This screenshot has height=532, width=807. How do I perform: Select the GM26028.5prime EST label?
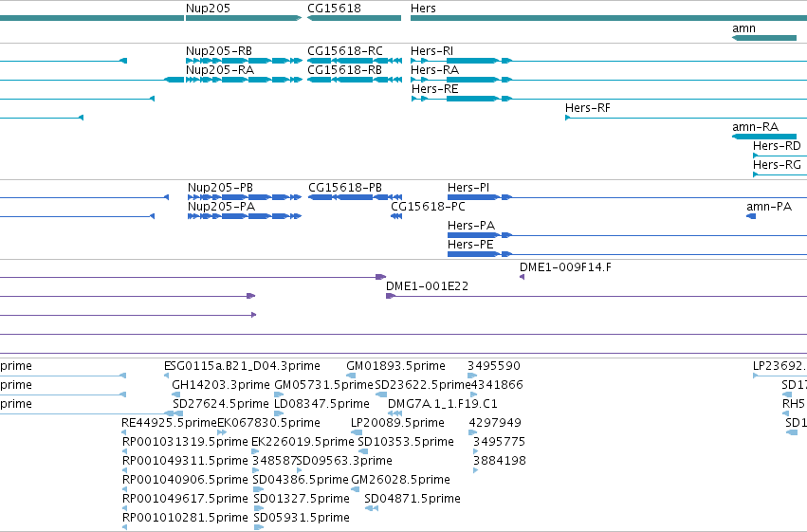pos(400,480)
